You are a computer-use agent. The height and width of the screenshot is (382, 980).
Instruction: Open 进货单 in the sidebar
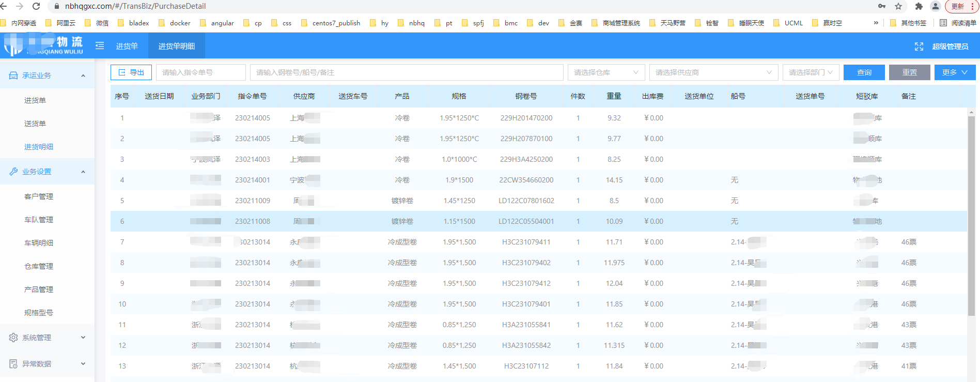[x=35, y=100]
